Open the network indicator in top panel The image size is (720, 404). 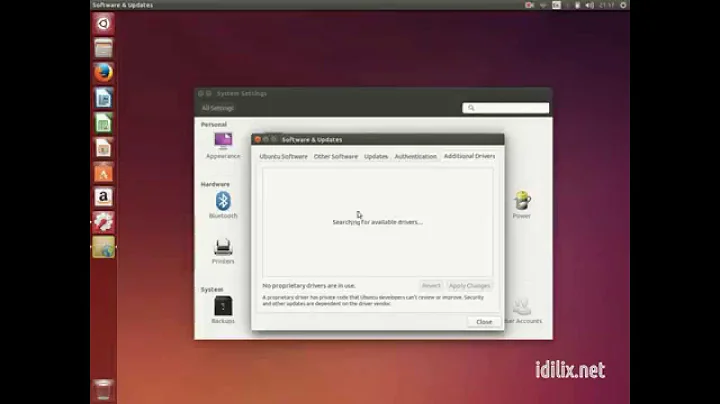(543, 5)
